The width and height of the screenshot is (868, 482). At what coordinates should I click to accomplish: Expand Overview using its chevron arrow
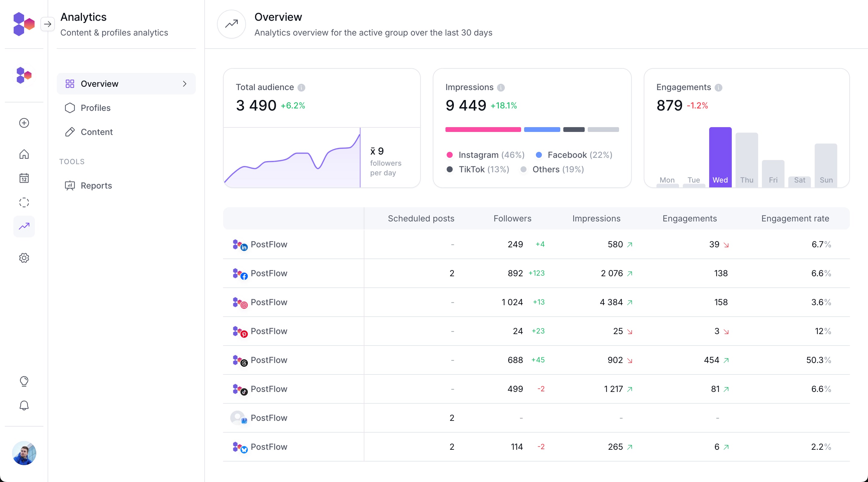(x=185, y=84)
